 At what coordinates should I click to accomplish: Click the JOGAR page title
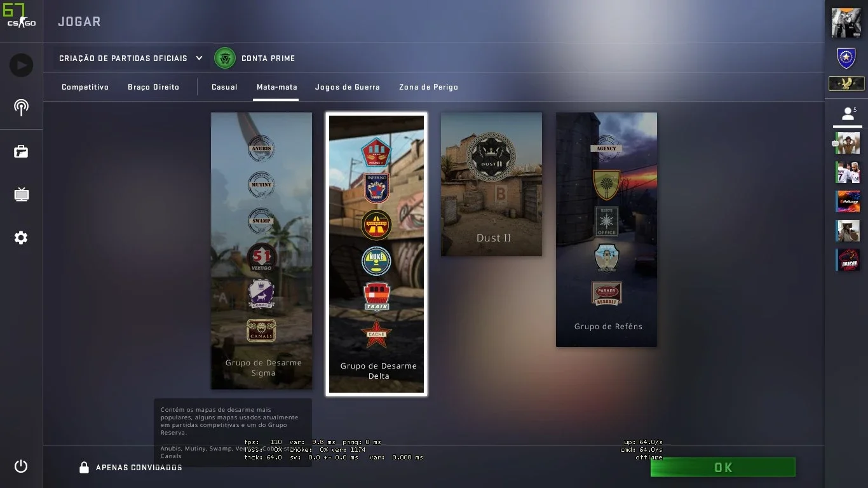coord(79,22)
